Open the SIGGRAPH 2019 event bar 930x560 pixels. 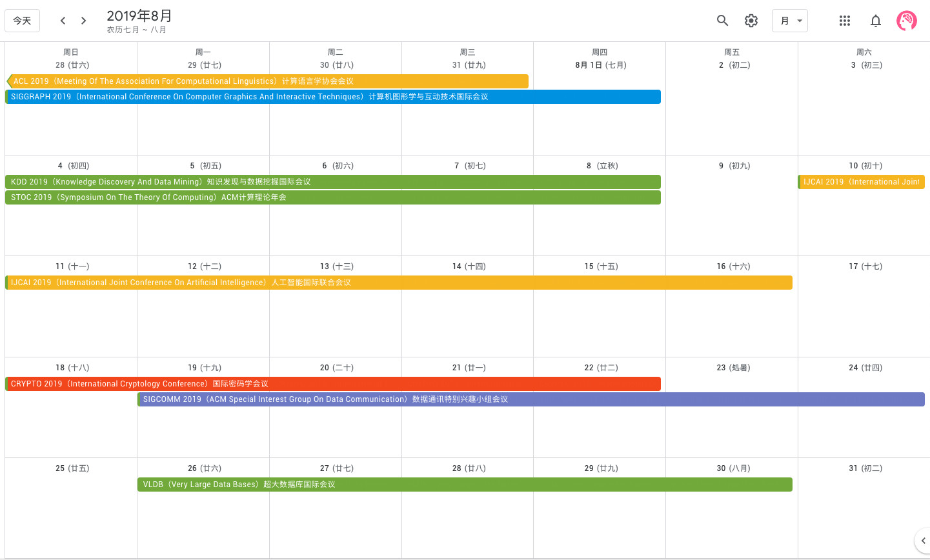coord(333,97)
